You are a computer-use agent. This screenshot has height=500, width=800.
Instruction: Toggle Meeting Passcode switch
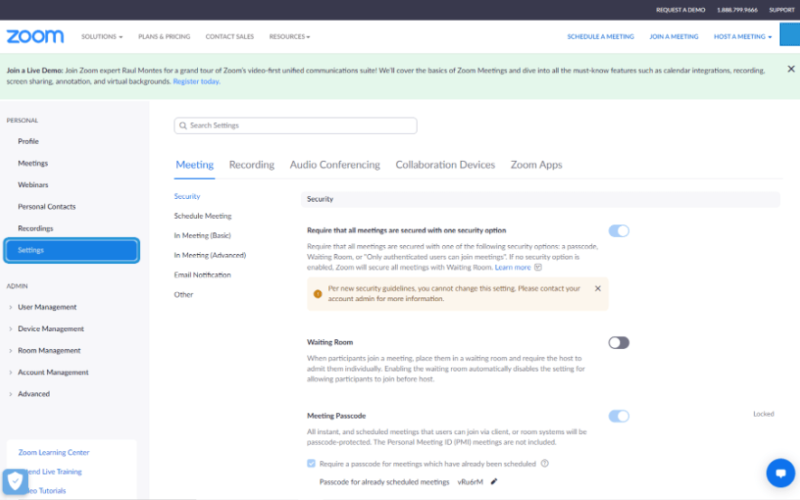[619, 416]
